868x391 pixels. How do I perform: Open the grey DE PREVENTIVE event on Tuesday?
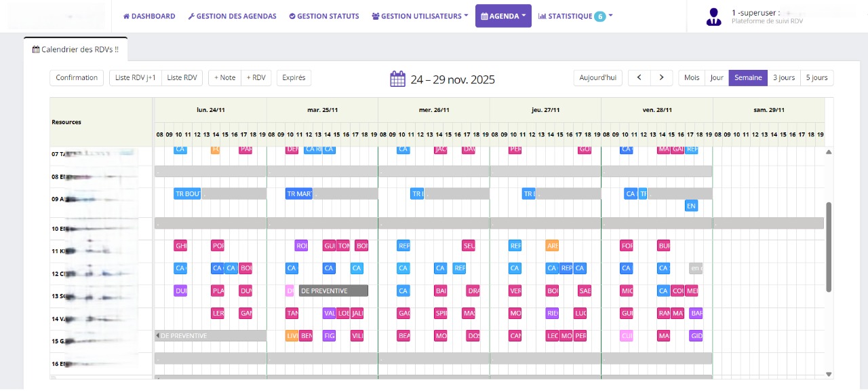pyautogui.click(x=334, y=291)
